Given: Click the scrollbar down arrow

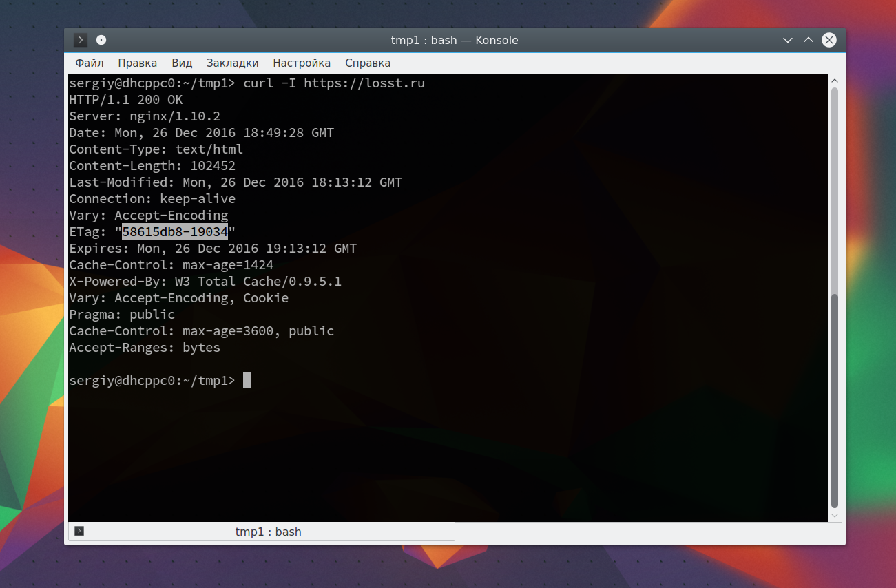Looking at the screenshot, I should point(835,515).
